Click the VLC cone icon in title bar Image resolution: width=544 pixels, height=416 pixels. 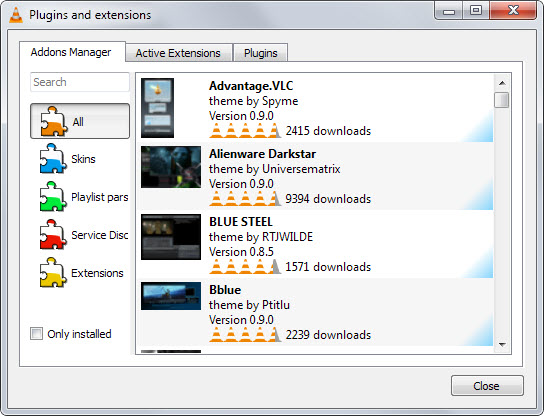coord(16,15)
